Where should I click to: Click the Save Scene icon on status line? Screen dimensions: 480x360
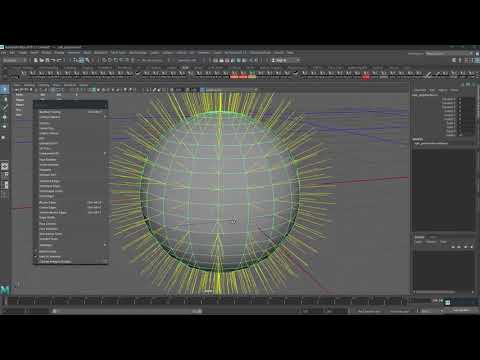48,60
